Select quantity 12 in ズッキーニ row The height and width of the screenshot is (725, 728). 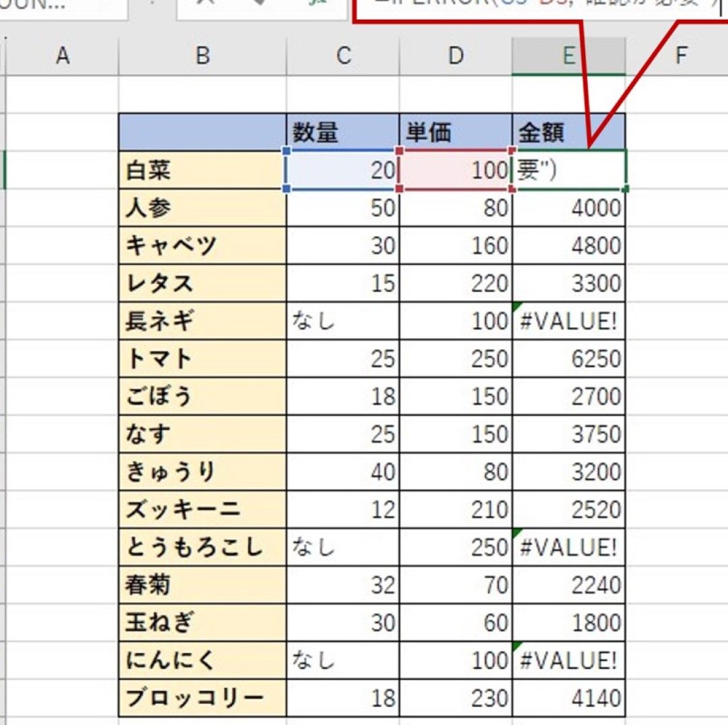(x=342, y=509)
